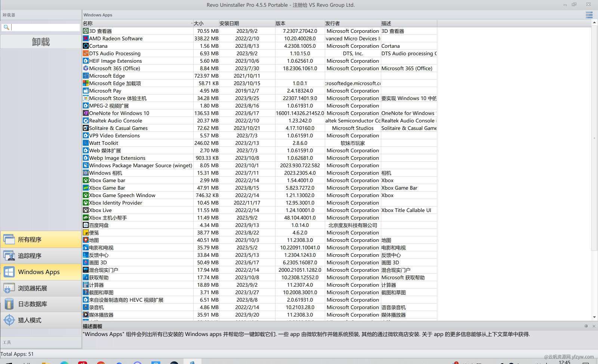Select the Windows 相机 icon

(86, 173)
